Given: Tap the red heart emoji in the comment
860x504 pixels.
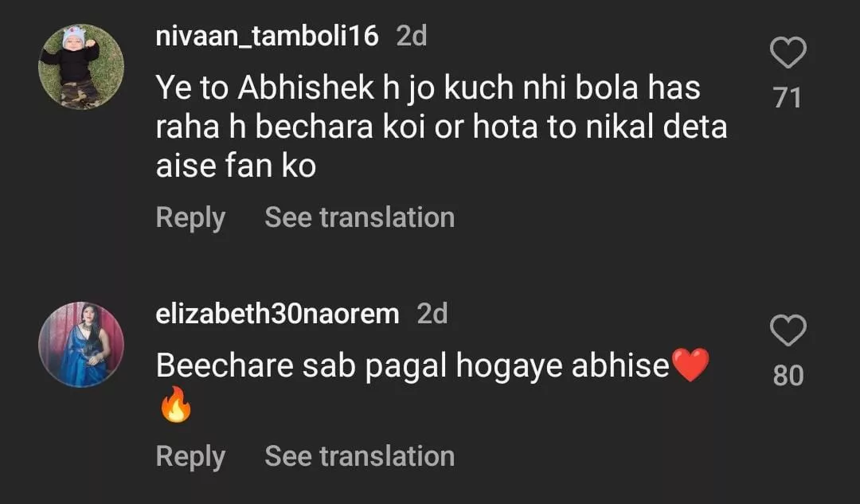Looking at the screenshot, I should 690,365.
